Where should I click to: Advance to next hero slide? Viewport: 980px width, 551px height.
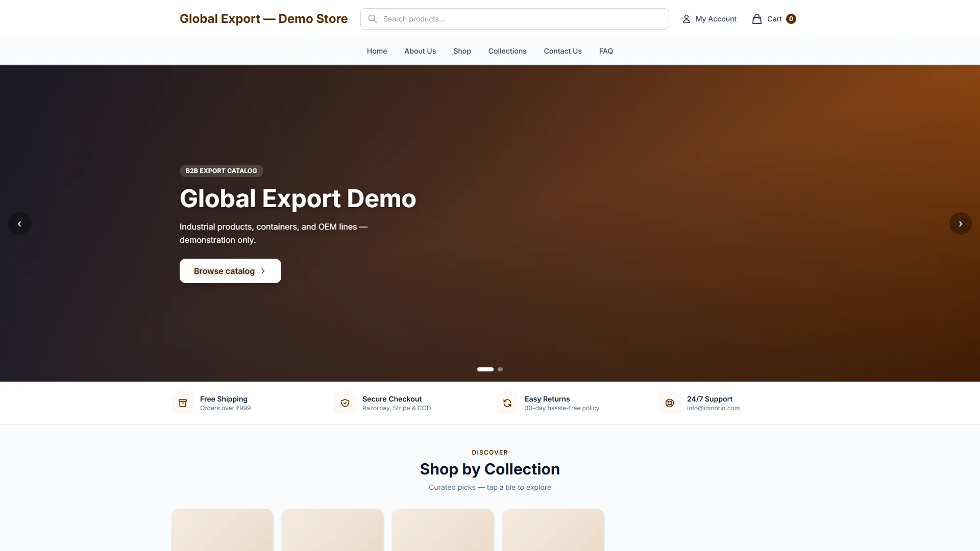[961, 223]
